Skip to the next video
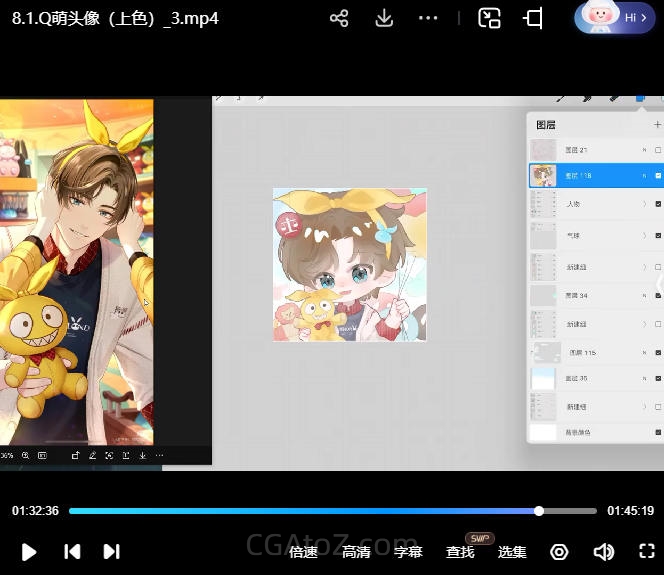This screenshot has height=575, width=664. [112, 551]
